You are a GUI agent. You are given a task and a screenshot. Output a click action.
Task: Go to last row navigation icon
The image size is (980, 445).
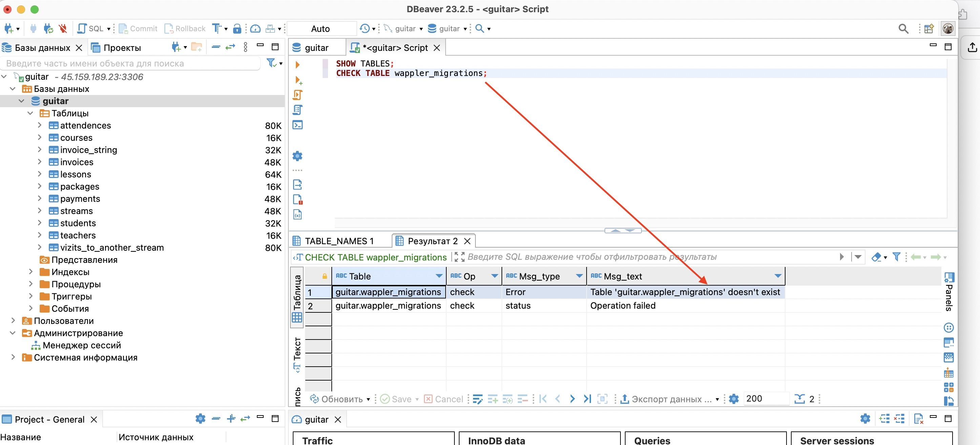[x=587, y=399]
